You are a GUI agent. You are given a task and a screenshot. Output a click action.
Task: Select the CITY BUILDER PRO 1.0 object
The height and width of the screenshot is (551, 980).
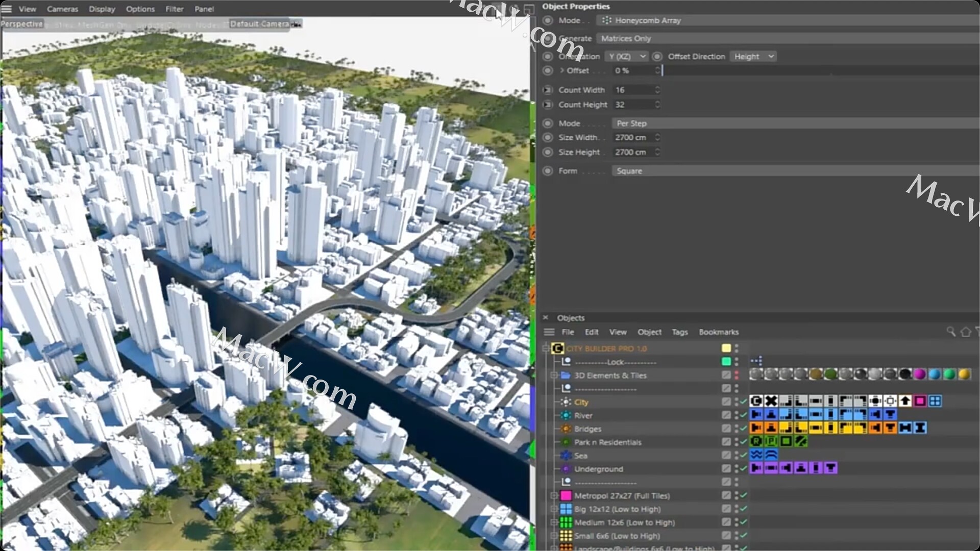point(607,348)
